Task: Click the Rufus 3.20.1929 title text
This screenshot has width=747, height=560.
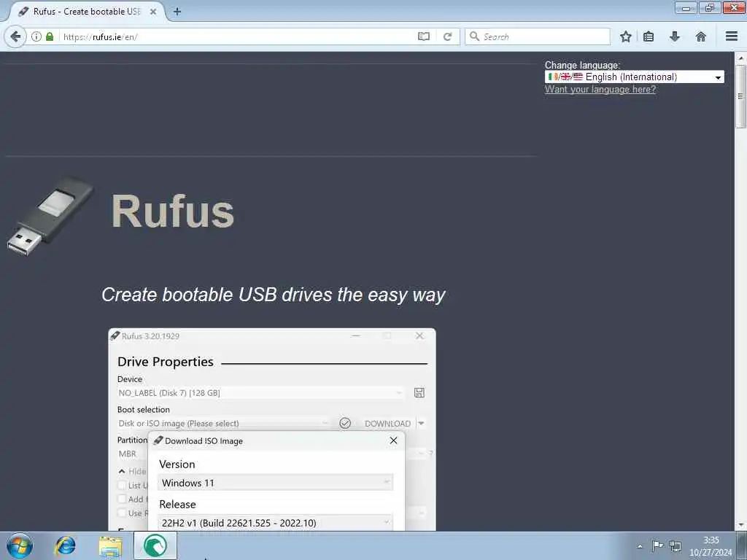Action: (150, 336)
